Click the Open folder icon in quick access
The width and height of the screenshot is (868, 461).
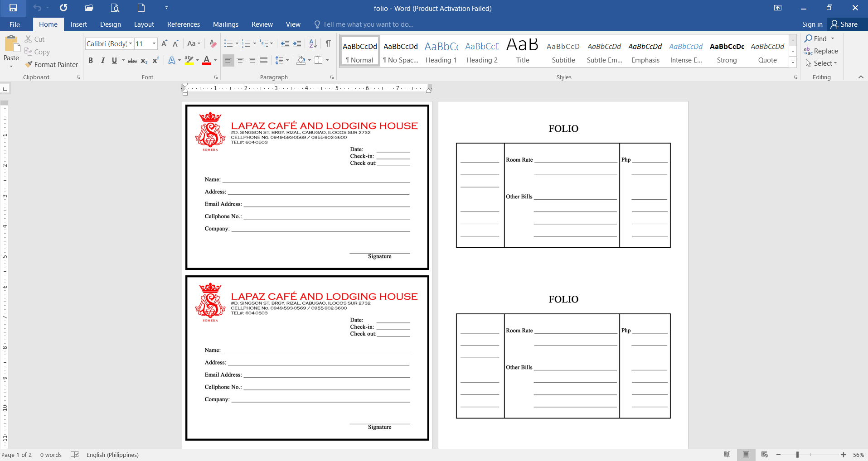89,8
